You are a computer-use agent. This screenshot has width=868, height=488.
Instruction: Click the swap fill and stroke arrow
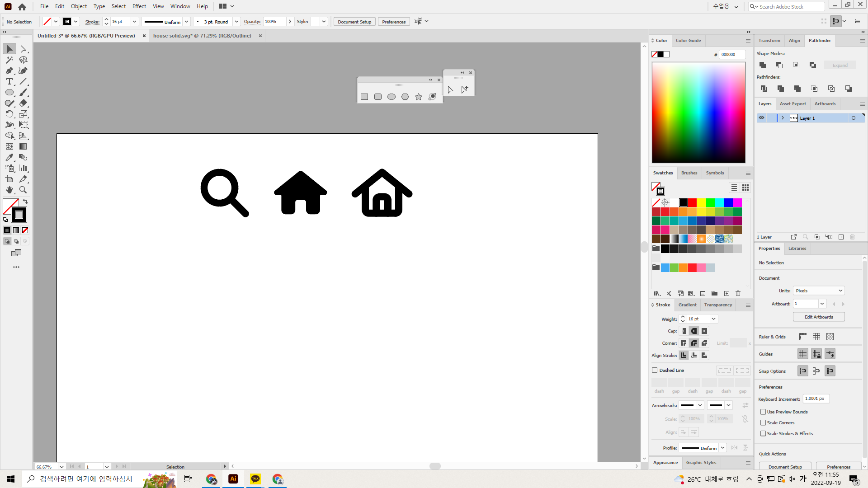pyautogui.click(x=25, y=202)
